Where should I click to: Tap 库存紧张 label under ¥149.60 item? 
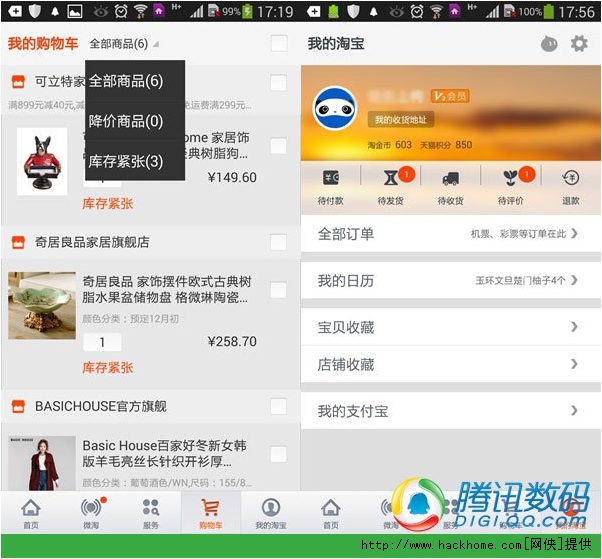pos(108,203)
